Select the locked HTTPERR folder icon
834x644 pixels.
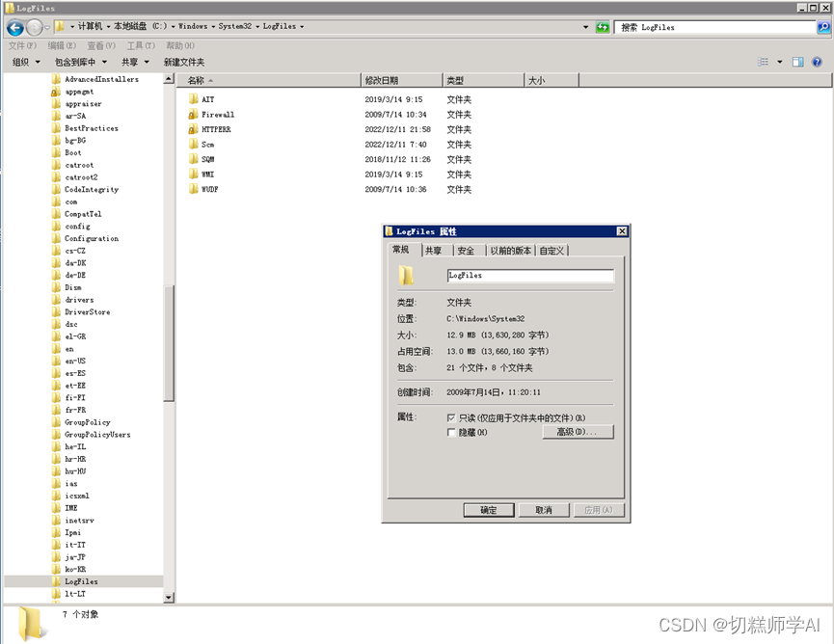[194, 129]
